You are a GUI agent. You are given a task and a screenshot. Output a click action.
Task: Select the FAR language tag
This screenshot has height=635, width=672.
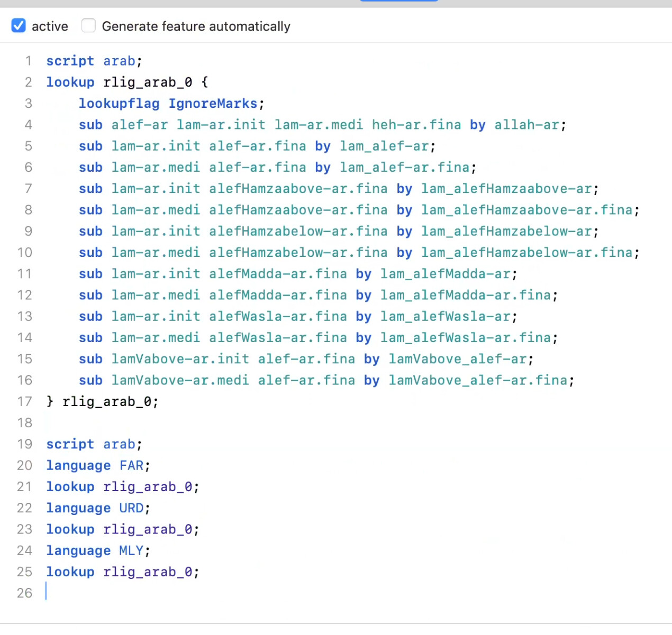click(x=131, y=465)
